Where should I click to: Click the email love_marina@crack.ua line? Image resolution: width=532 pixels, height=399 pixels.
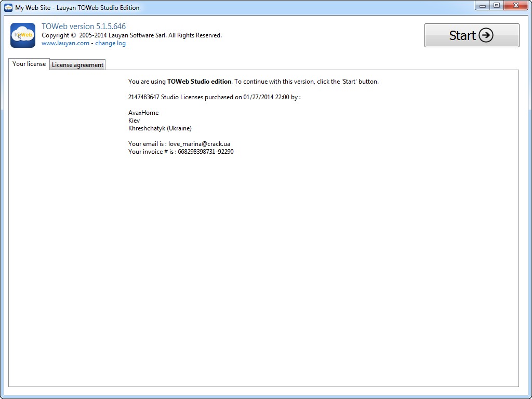tap(179, 144)
